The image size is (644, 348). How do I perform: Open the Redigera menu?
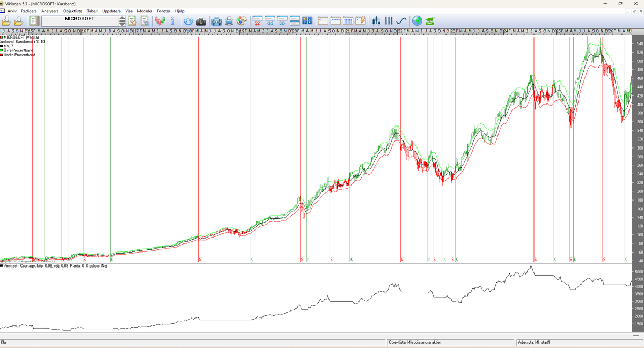tap(29, 11)
